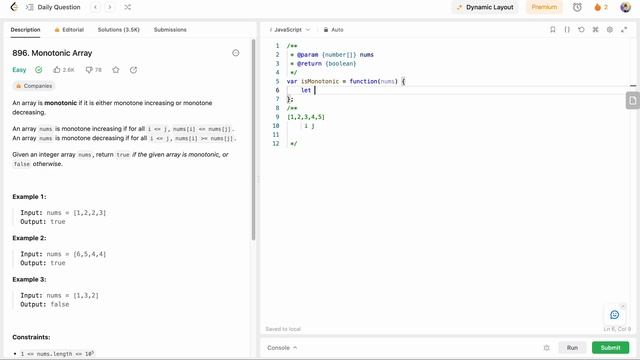Open the user profile avatar
This screenshot has width=640, height=360.
625,7
